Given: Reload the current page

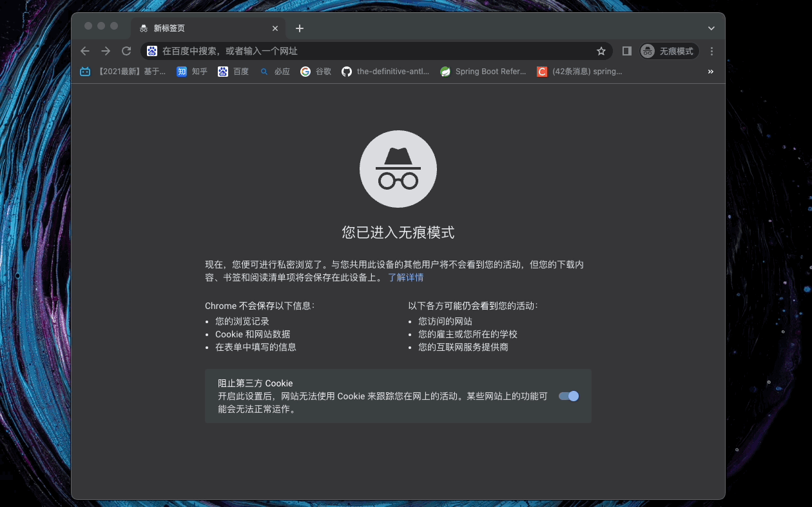Looking at the screenshot, I should [x=126, y=51].
